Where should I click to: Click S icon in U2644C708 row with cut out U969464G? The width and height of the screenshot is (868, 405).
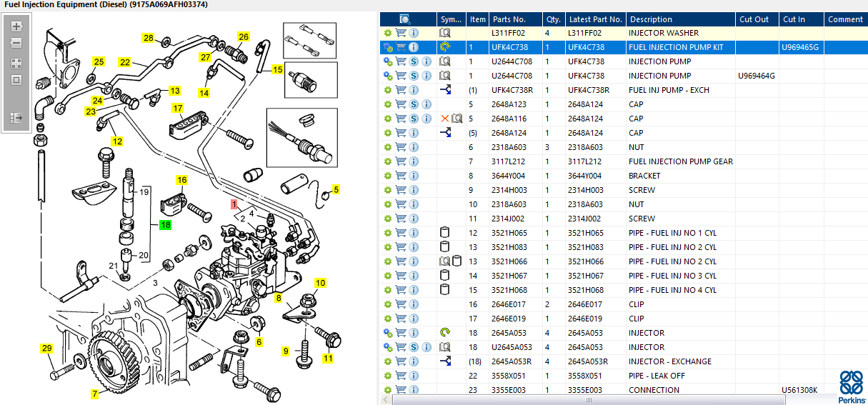[414, 76]
